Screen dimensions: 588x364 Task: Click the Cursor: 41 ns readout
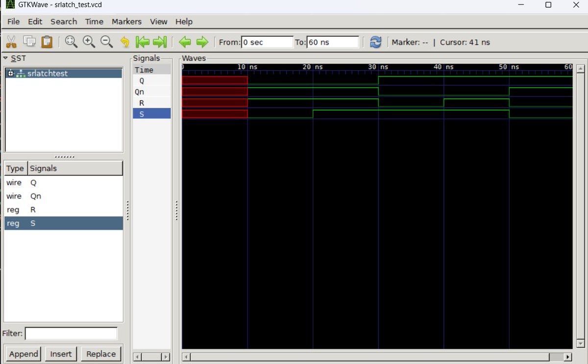(465, 42)
